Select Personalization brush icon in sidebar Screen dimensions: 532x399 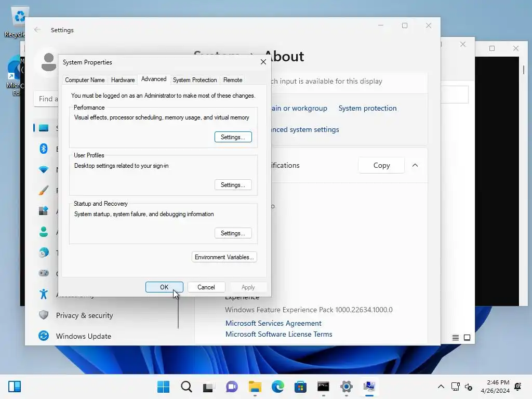coord(44,190)
